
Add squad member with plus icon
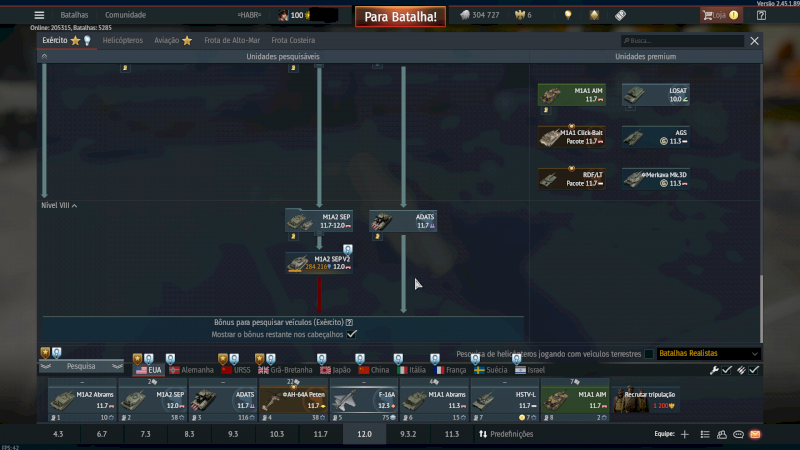(x=685, y=434)
